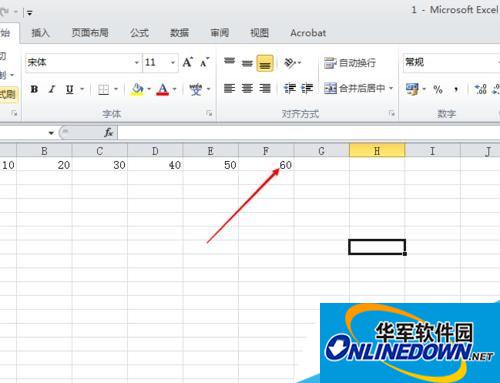Open the font size 11 dropdown
The height and width of the screenshot is (383, 500).
[x=173, y=63]
